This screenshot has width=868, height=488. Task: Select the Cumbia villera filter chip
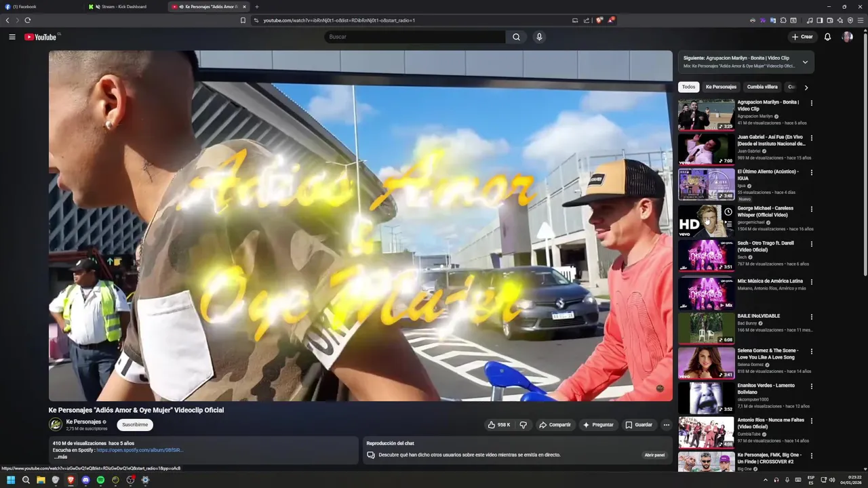pyautogui.click(x=762, y=87)
